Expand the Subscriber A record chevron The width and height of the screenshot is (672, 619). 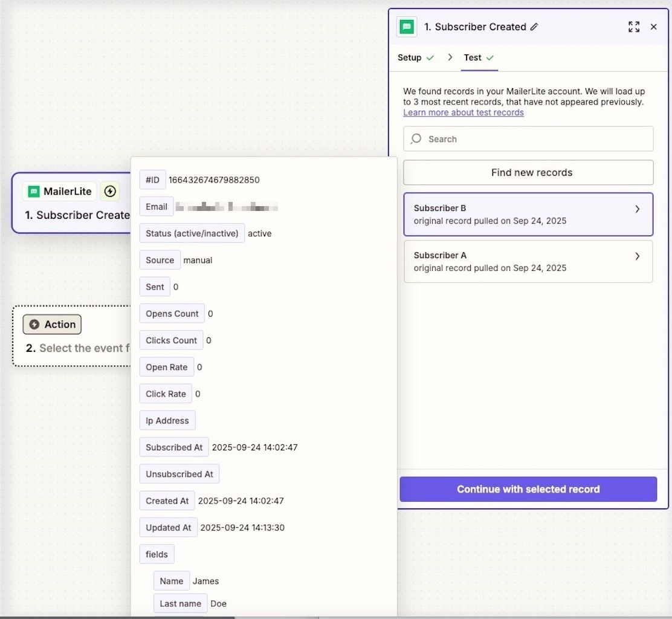pyautogui.click(x=638, y=256)
